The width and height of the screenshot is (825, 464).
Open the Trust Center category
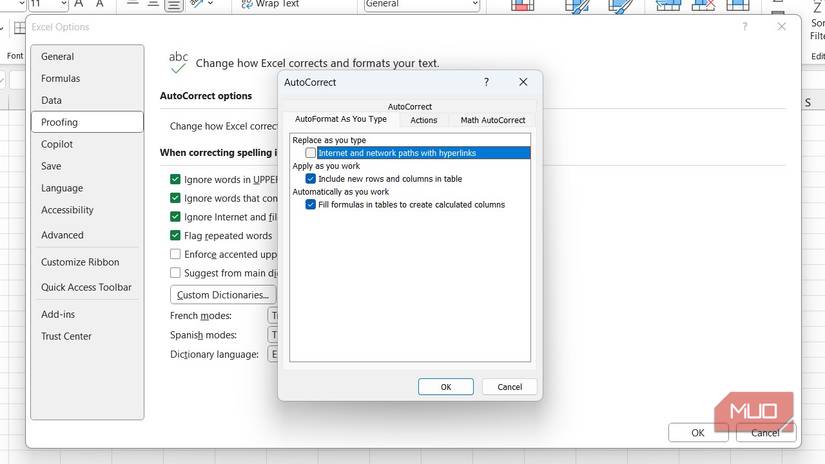[87, 336]
